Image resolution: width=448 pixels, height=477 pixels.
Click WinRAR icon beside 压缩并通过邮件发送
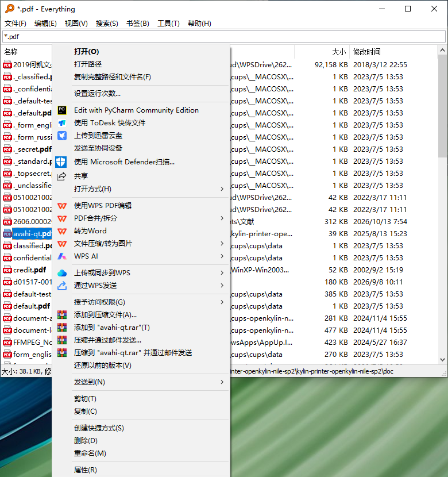click(62, 340)
